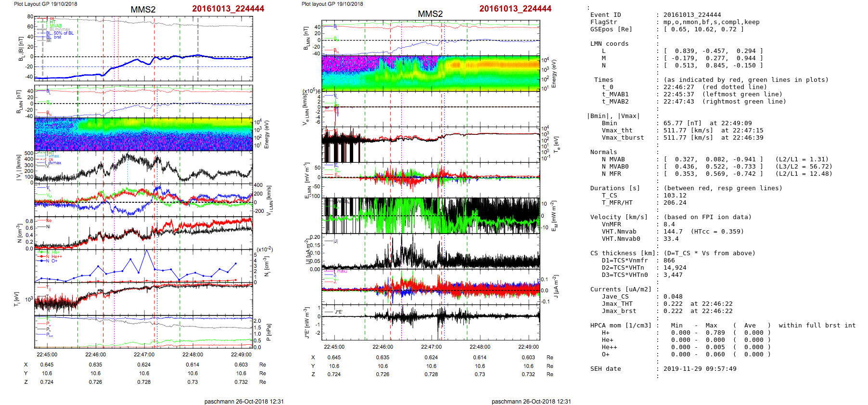868x405 pixels.
Task: Click the 'Vmax_tht' label
Action: pyautogui.click(x=617, y=131)
